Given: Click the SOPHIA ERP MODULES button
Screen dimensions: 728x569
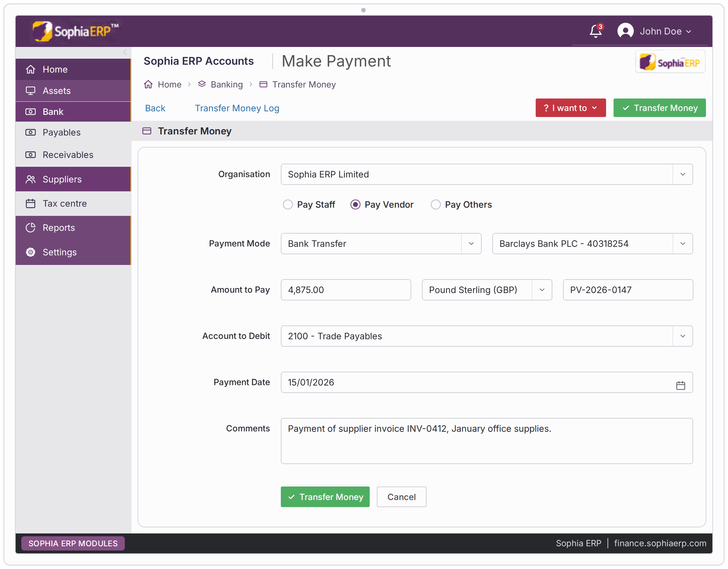Looking at the screenshot, I should click(73, 543).
